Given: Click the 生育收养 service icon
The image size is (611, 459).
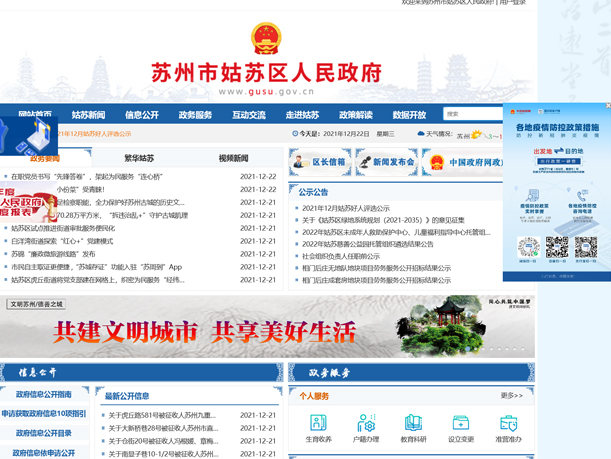Looking at the screenshot, I should [x=318, y=428].
